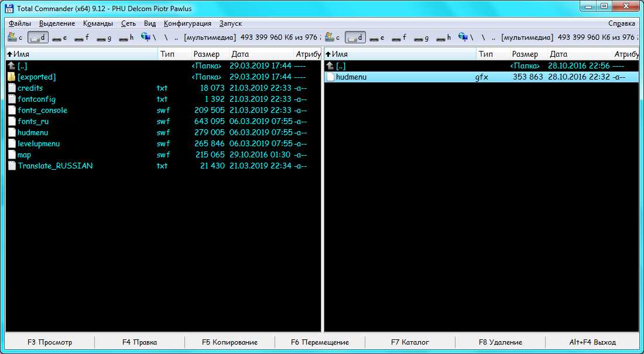Toggle active drive d button in left panel
Viewport: 644px width, 354px height.
[x=38, y=37]
